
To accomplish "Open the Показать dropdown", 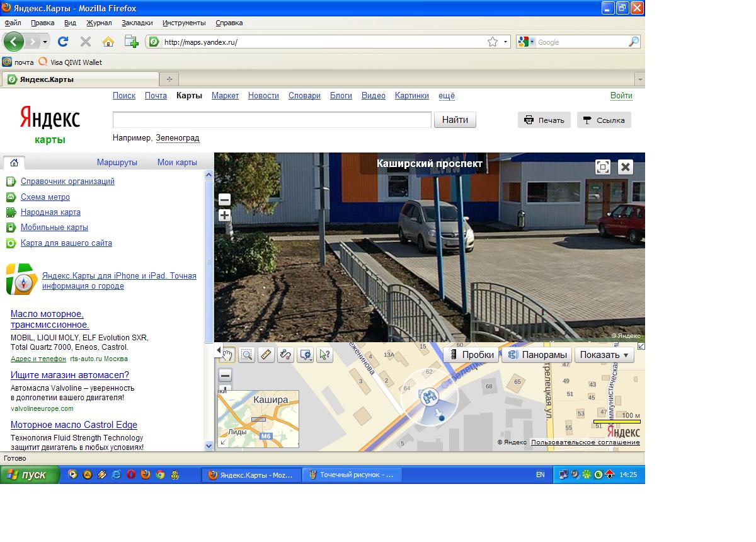I will (x=604, y=355).
